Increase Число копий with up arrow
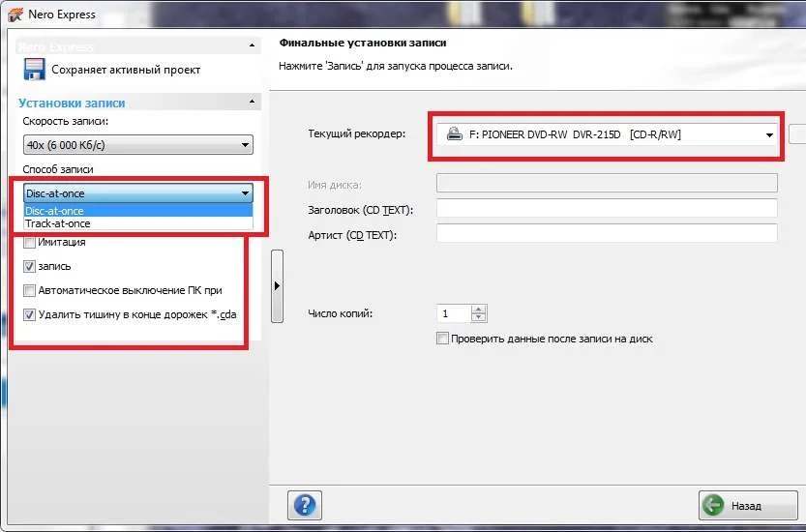This screenshot has height=532, width=806. 479,309
